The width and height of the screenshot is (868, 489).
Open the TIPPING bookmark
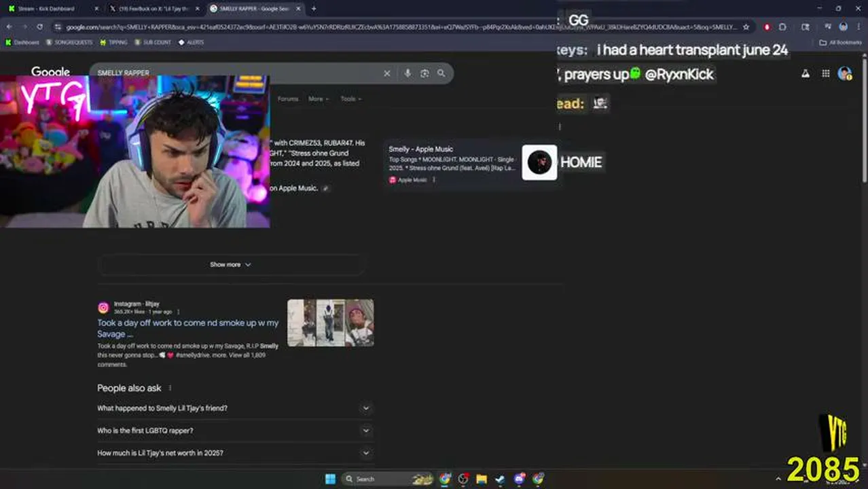tap(113, 42)
